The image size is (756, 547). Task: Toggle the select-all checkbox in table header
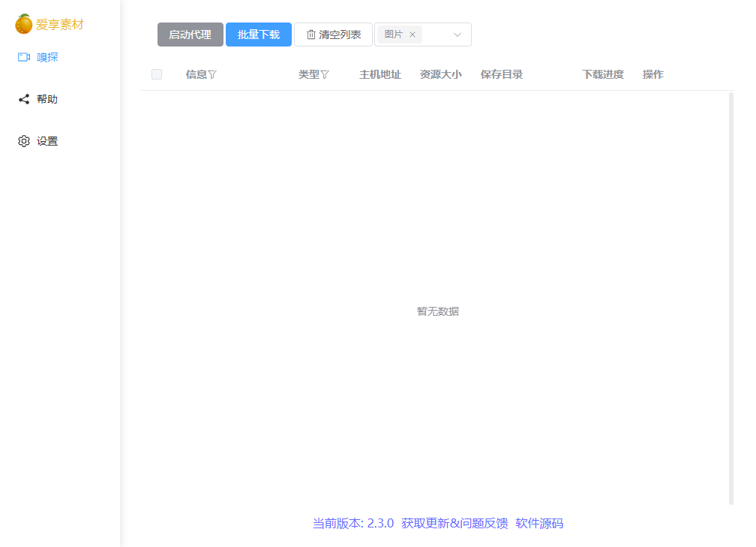[157, 74]
